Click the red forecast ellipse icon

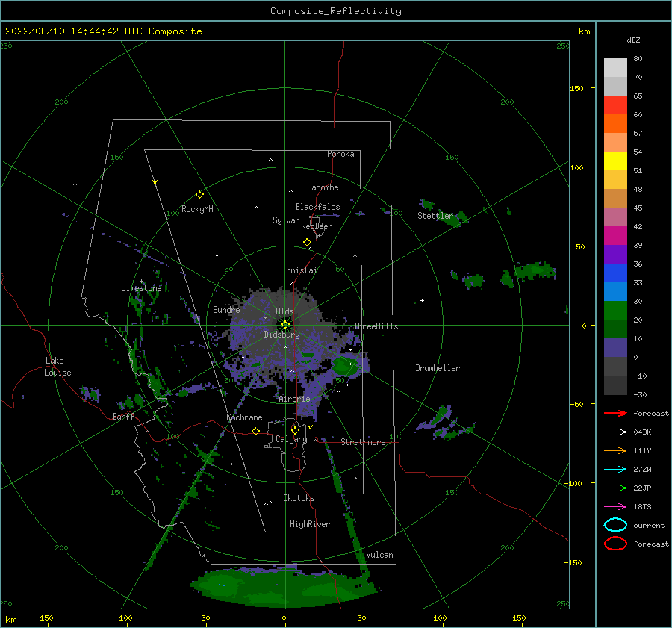pos(615,544)
